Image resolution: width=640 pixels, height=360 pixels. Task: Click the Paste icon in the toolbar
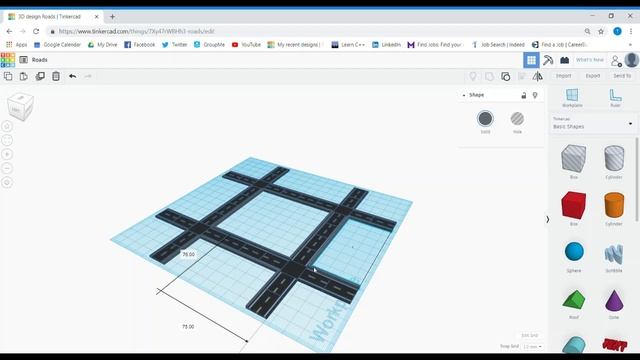click(24, 76)
